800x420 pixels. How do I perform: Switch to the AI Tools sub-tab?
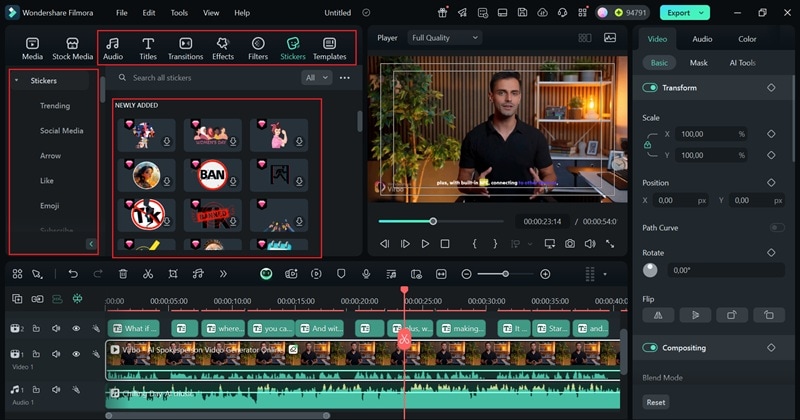[x=742, y=63]
